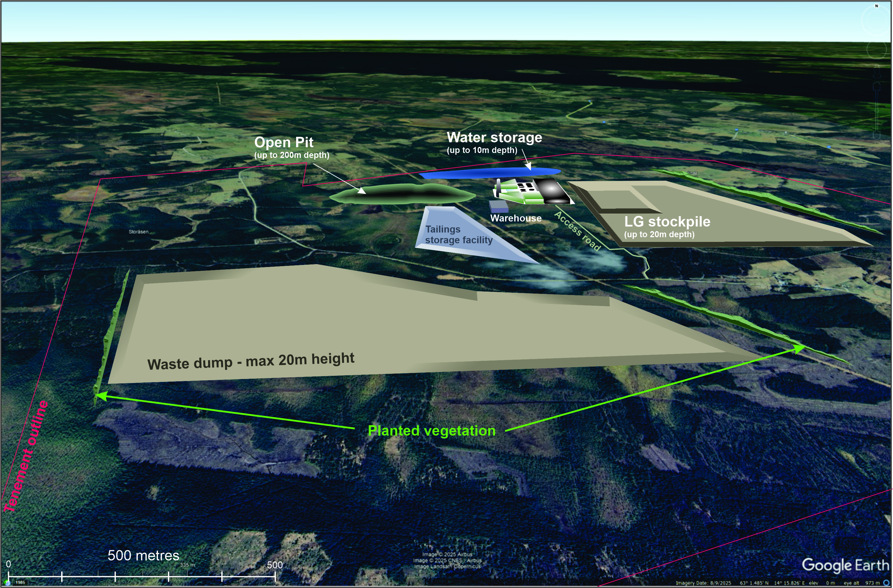Click the Storåsen place name label
The image size is (893, 588).
[139, 232]
